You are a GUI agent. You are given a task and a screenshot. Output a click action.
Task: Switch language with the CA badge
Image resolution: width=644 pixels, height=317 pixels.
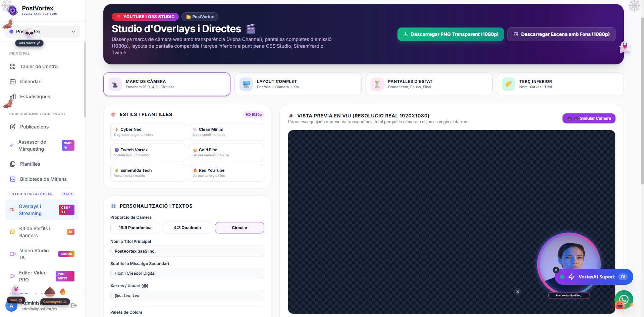(x=623, y=277)
